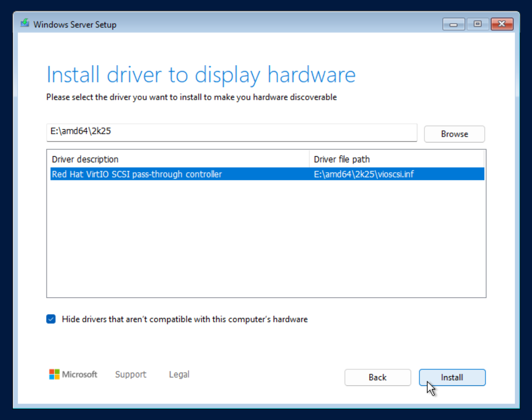Select the Red Hat VirtIO SCSI pass-through controller
The image size is (532, 420).
tap(137, 174)
